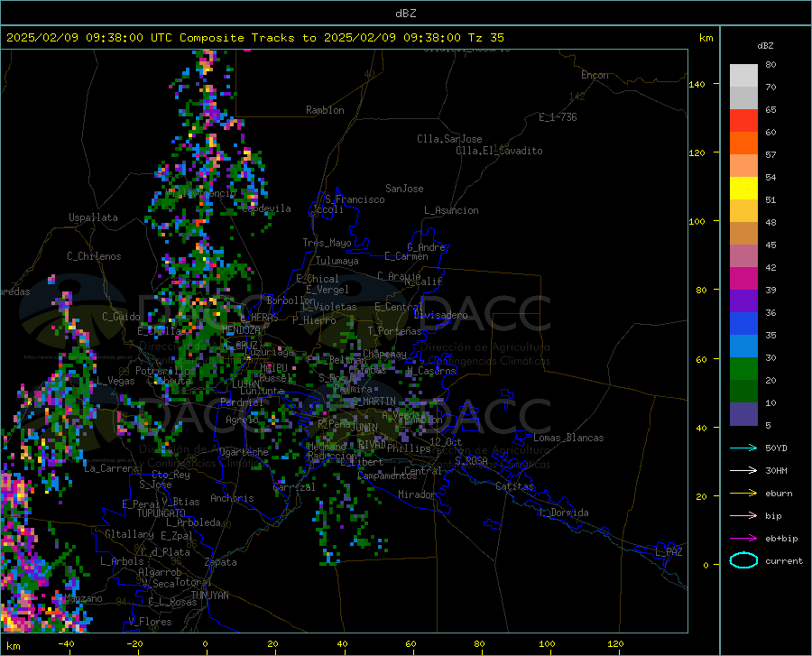Pick the light gray 70-80 dBZ color band
The image size is (812, 656).
743,76
